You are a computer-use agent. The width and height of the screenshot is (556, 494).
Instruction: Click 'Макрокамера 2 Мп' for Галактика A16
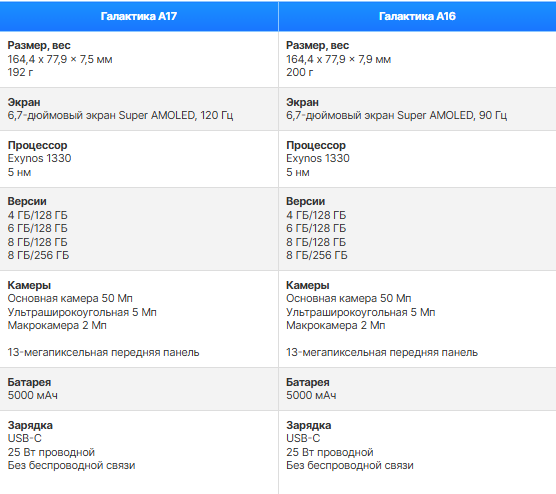tap(336, 326)
